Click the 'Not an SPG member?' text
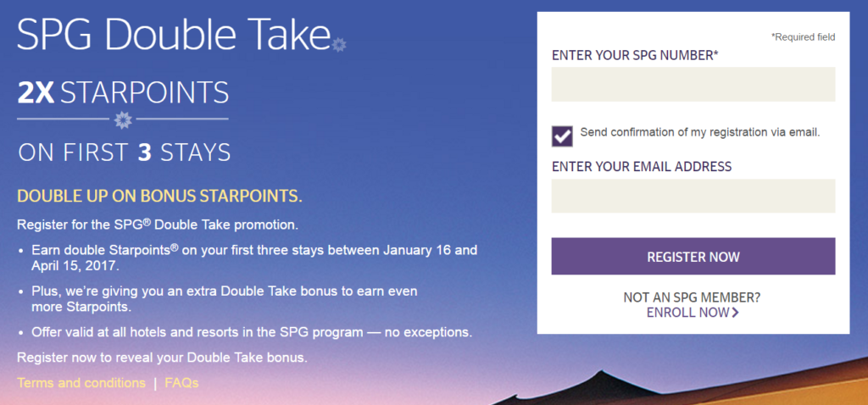 pos(692,297)
